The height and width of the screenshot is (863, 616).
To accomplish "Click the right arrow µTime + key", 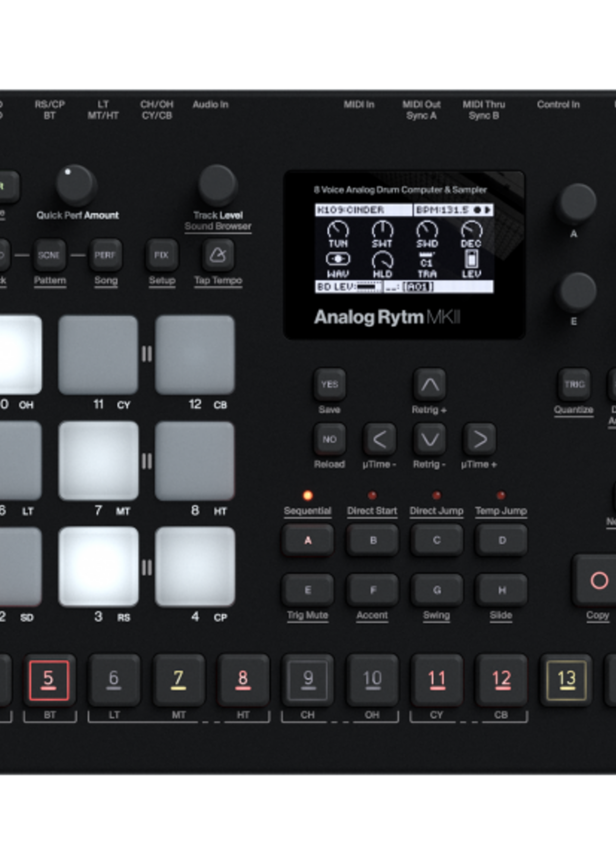I will click(480, 439).
